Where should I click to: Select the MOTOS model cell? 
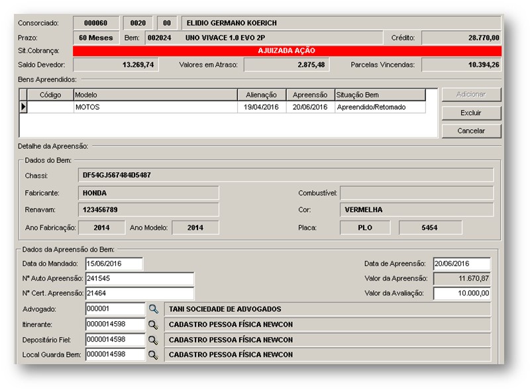pyautogui.click(x=156, y=107)
